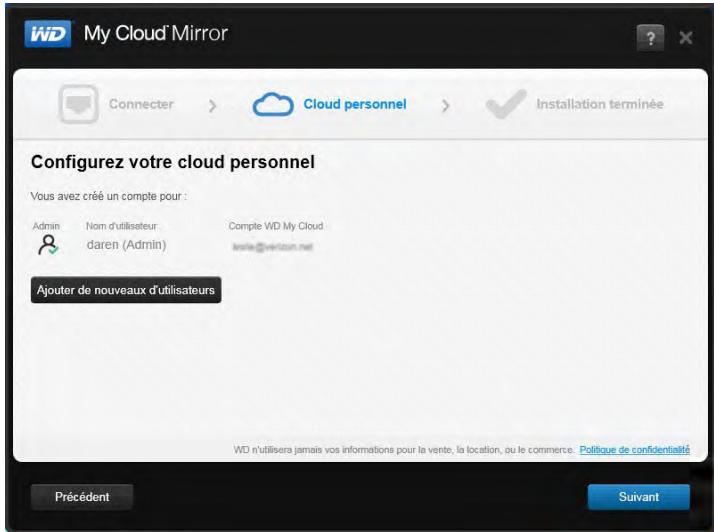The height and width of the screenshot is (532, 714).
Task: Click the Configurez votre cloud personnel heading
Action: click(173, 163)
